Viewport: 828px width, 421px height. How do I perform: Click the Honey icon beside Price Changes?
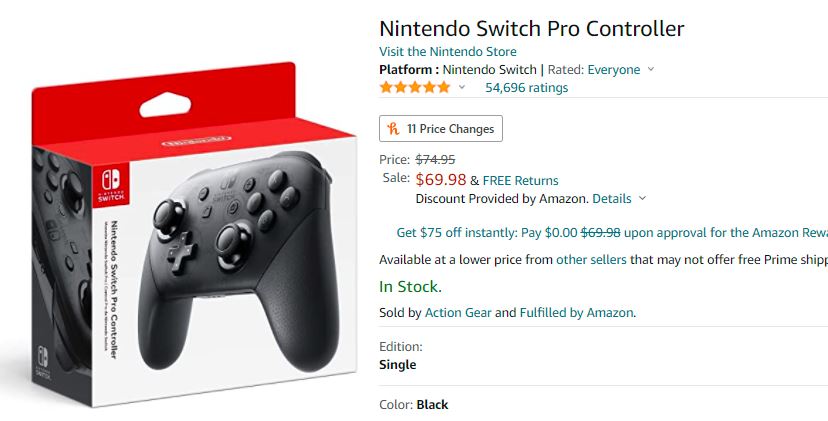coord(394,129)
